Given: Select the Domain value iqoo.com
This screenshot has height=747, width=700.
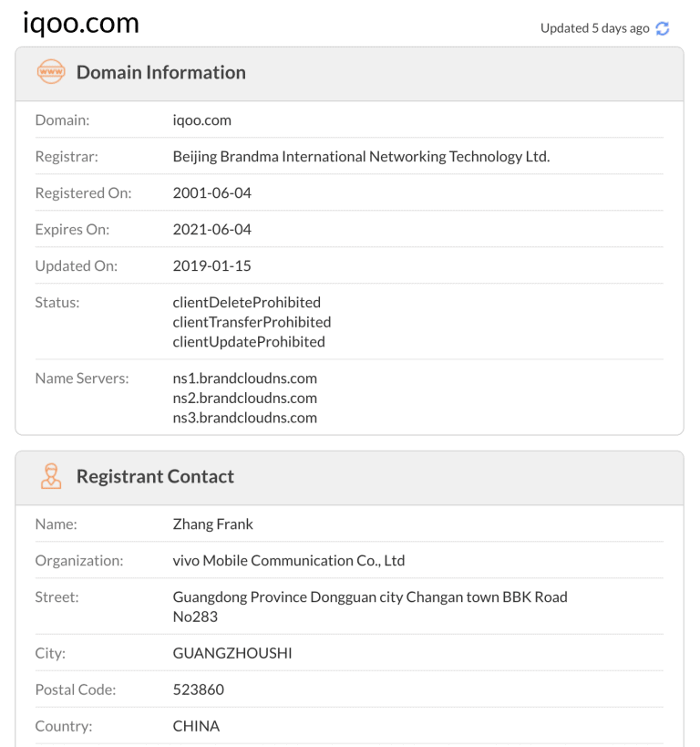Looking at the screenshot, I should click(202, 120).
